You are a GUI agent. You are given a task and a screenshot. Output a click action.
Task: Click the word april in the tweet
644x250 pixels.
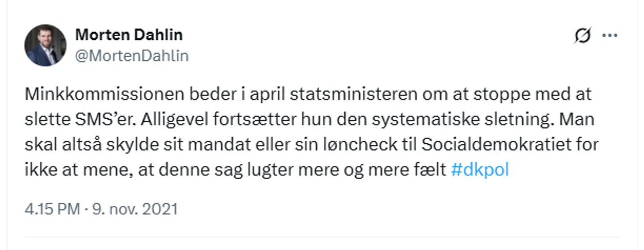264,95
